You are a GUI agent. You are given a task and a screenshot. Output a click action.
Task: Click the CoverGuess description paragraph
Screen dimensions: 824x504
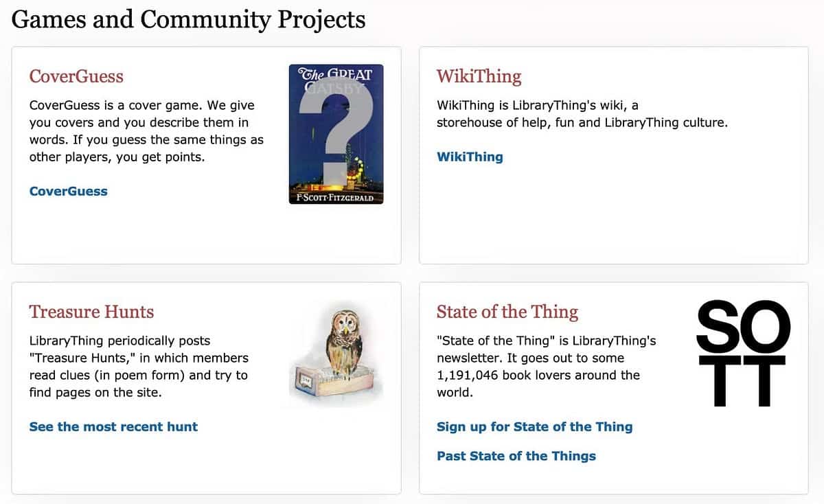146,131
